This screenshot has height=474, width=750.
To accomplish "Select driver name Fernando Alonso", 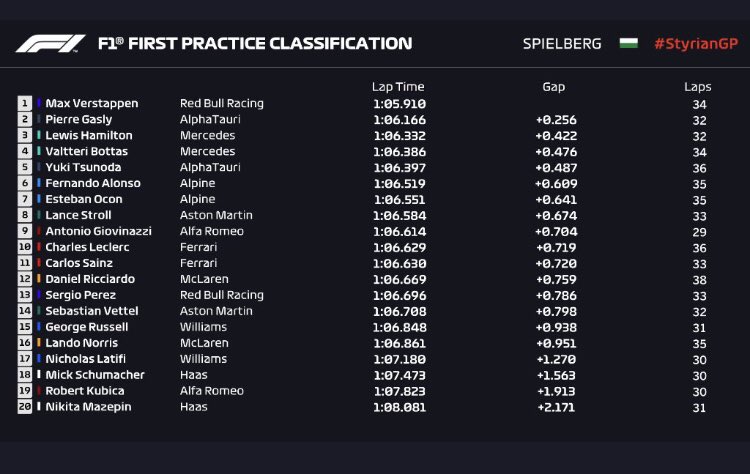I will [x=93, y=183].
